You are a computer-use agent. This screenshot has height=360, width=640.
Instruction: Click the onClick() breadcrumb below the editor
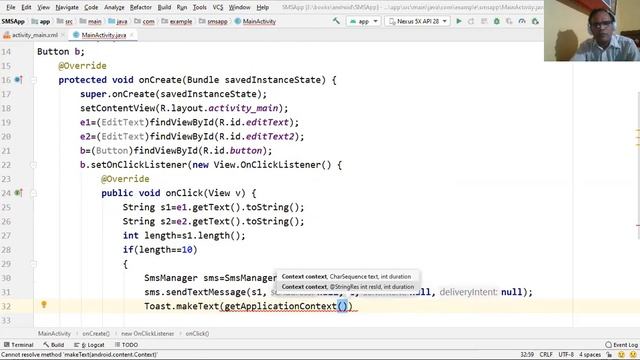coord(197,333)
